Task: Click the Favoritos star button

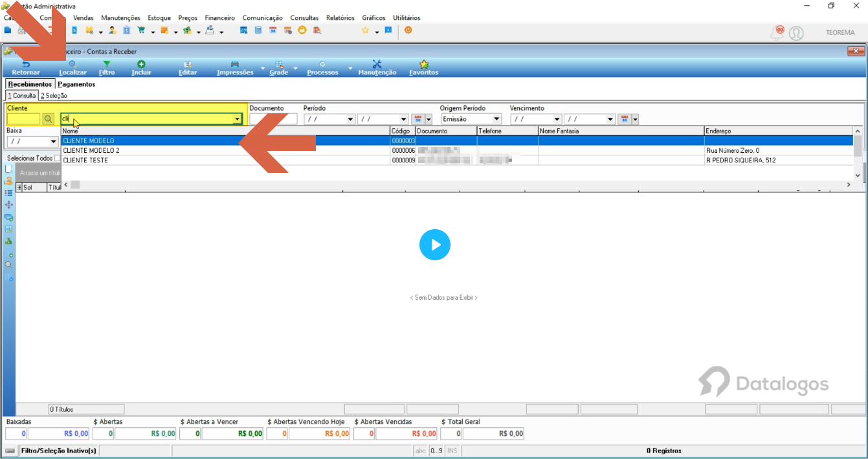Action: coord(424,68)
